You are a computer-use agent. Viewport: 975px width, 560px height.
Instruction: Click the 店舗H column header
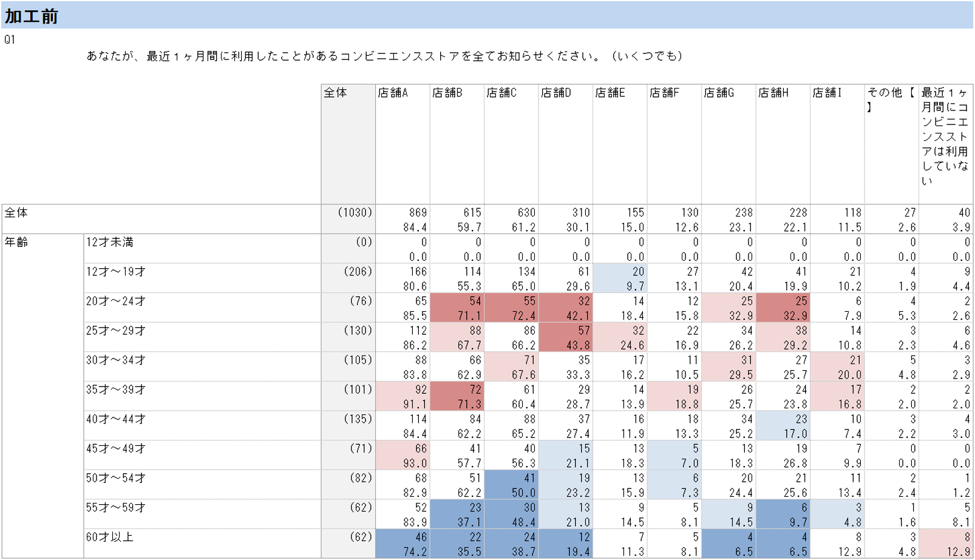point(783,144)
